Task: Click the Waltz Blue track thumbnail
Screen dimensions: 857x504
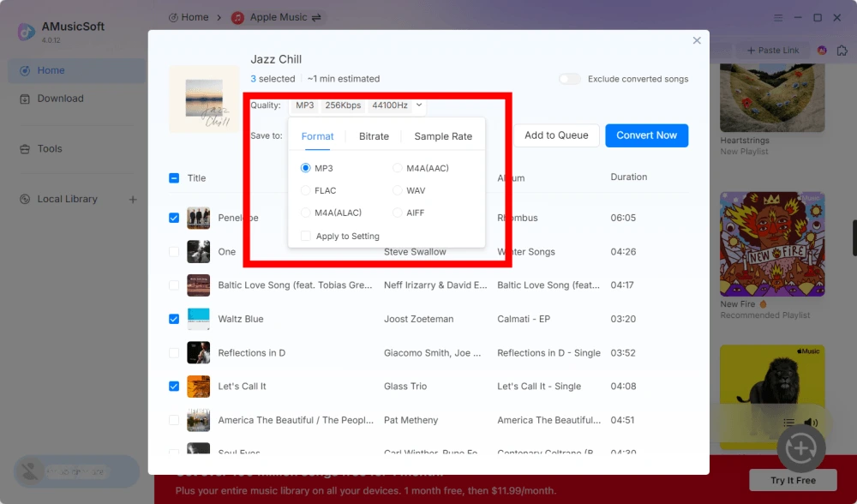Action: (199, 319)
